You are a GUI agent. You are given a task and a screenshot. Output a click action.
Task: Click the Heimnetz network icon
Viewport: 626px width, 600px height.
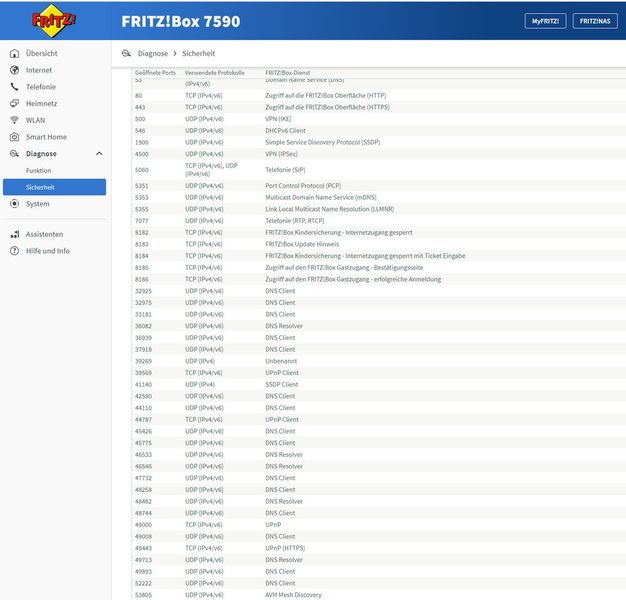pos(14,103)
